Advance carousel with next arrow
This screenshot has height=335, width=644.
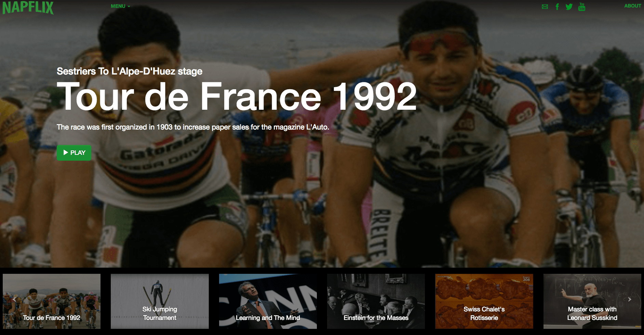pyautogui.click(x=630, y=299)
